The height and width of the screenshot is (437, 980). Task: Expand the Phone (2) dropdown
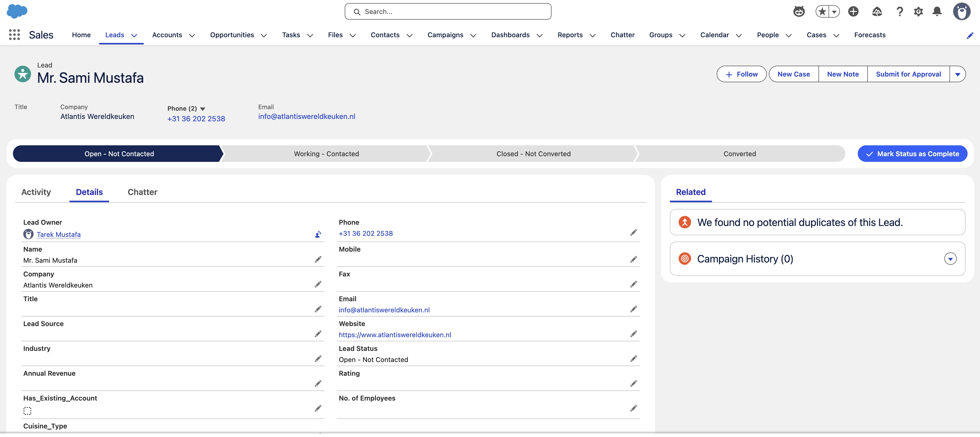203,109
